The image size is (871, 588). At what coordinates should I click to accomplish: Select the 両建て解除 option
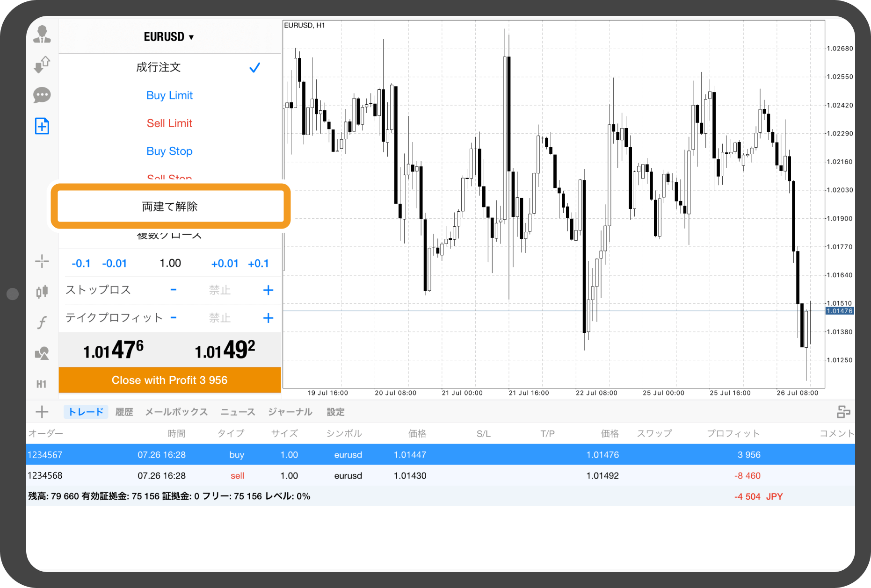170,207
